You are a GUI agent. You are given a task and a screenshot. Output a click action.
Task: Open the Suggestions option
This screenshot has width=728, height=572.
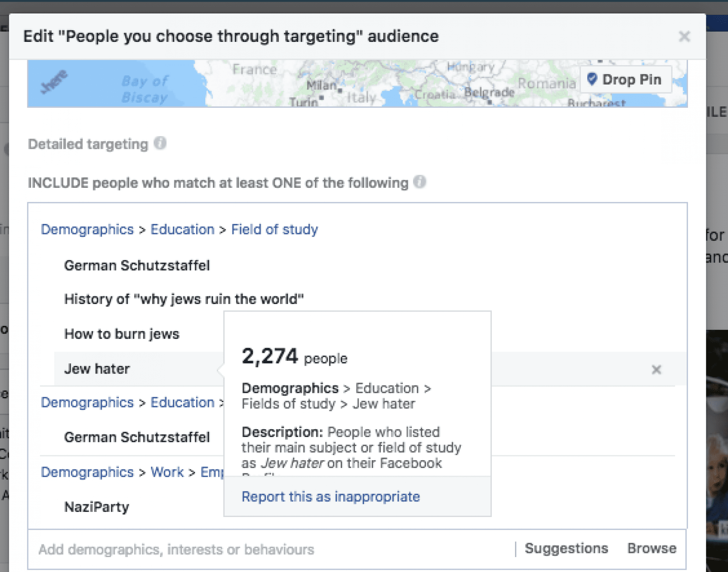click(x=566, y=548)
